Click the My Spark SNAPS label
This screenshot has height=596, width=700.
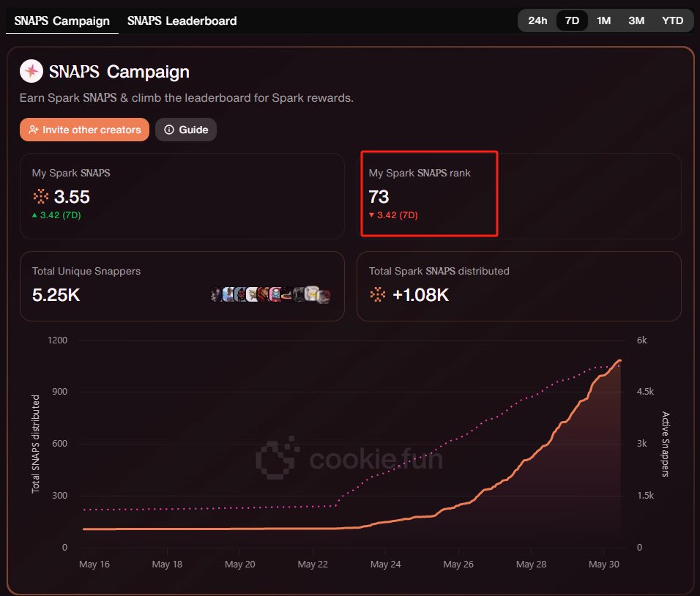[71, 173]
